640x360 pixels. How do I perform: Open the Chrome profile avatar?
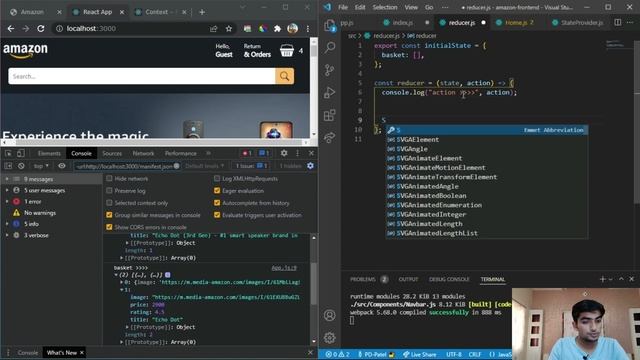(x=292, y=29)
